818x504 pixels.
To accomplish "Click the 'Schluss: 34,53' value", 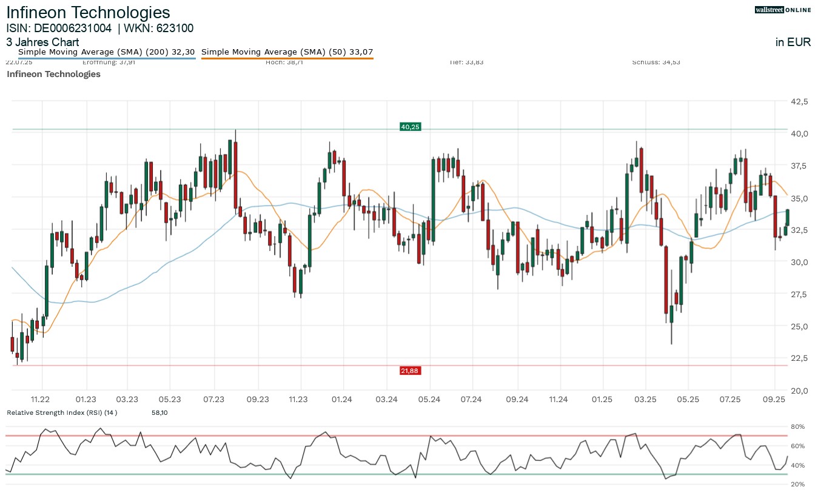I will (656, 62).
